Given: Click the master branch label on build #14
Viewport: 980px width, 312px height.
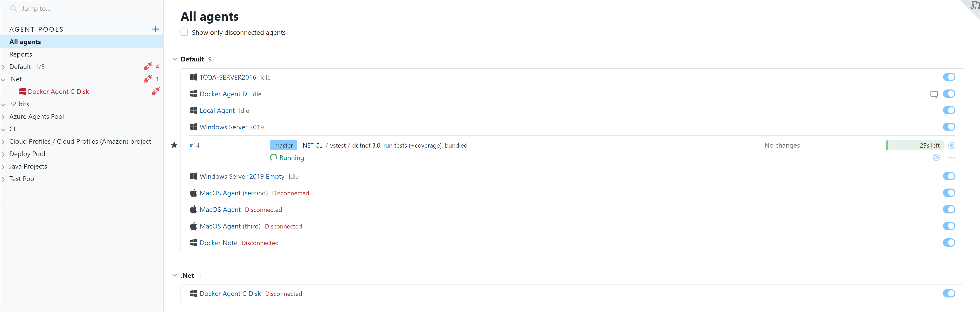Looking at the screenshot, I should coord(282,145).
